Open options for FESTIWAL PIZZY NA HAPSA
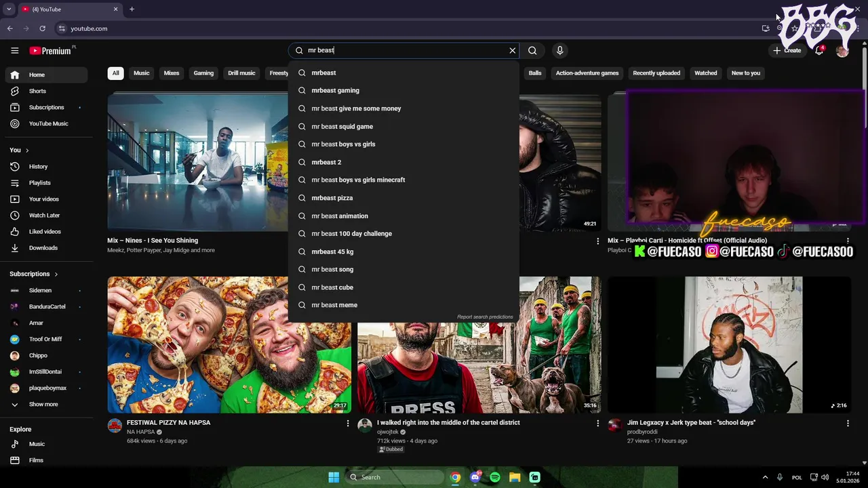Image resolution: width=868 pixels, height=488 pixels. (x=348, y=423)
